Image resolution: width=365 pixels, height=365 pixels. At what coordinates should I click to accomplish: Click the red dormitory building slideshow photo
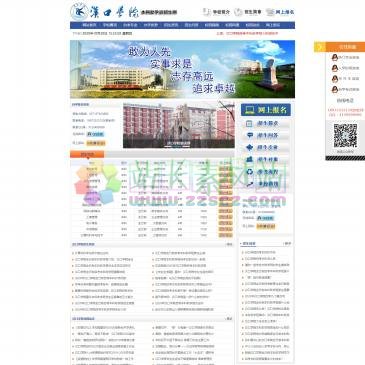pyautogui.click(x=179, y=125)
